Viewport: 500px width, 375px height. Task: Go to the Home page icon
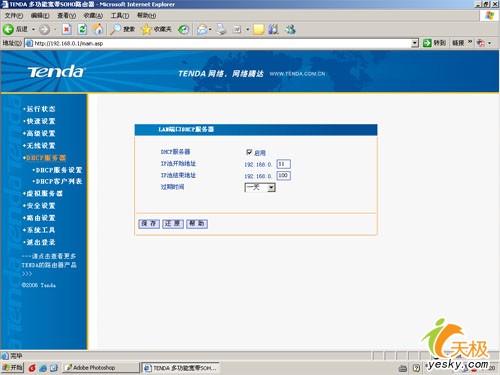(x=97, y=29)
